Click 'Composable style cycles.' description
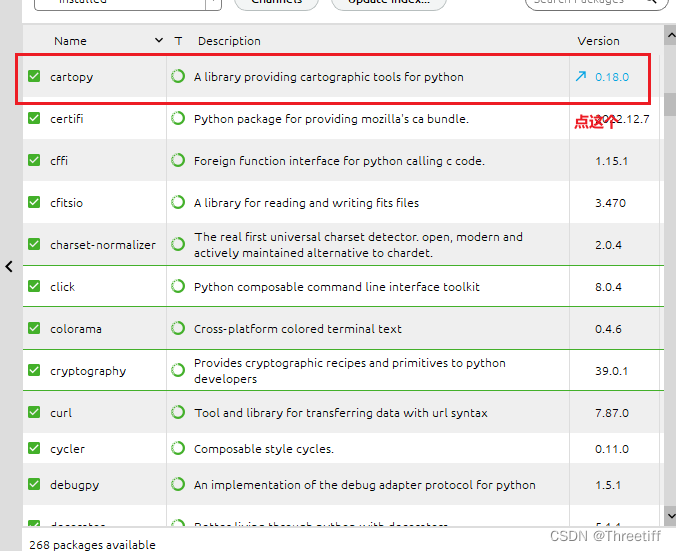 [264, 449]
